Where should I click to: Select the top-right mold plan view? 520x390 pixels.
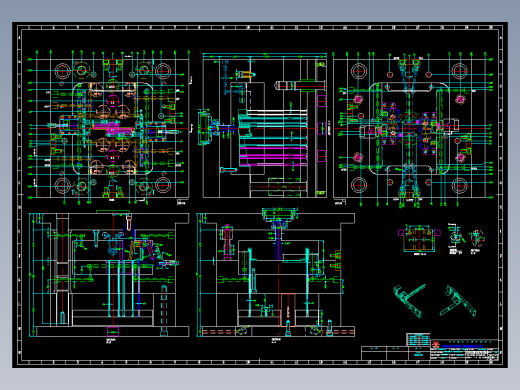[x=413, y=129]
